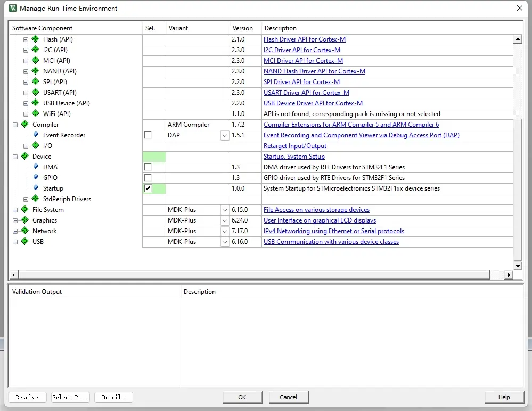Click the blue component icon beside Event Recorder
Screen dimensions: 532x411
click(36, 135)
